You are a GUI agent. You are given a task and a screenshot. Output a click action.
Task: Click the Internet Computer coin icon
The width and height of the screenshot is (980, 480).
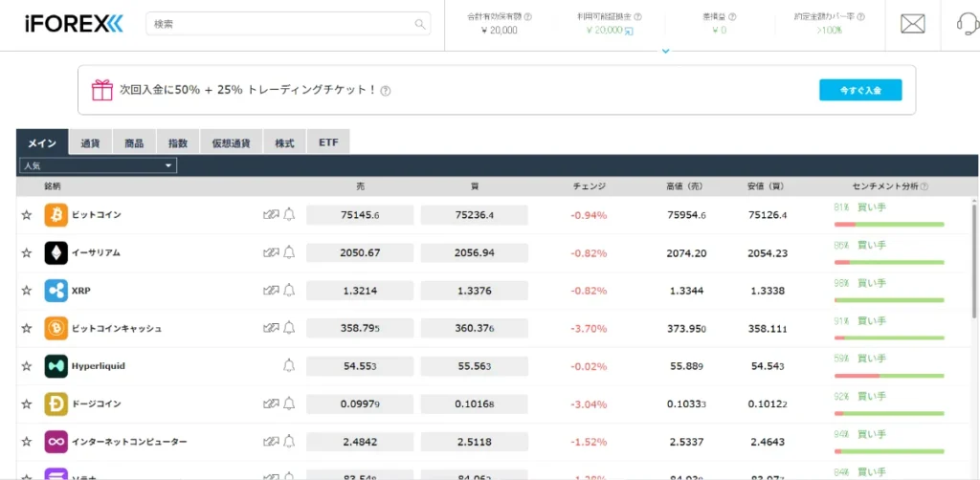[x=56, y=442]
